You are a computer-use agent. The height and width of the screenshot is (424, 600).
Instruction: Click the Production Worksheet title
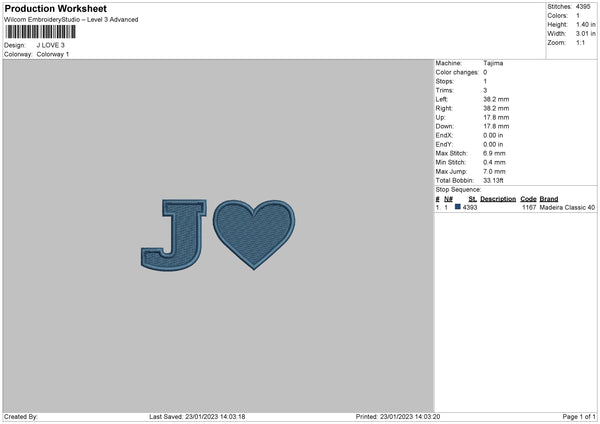coord(56,8)
